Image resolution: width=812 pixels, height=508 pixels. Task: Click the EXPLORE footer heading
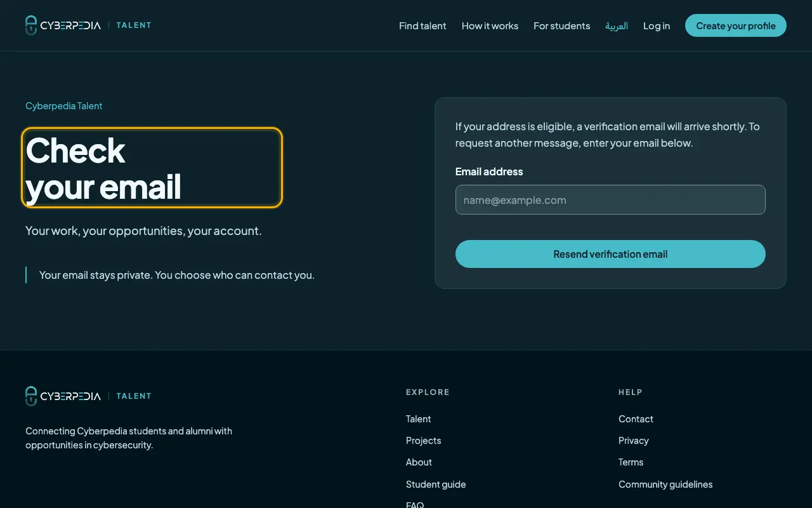428,392
